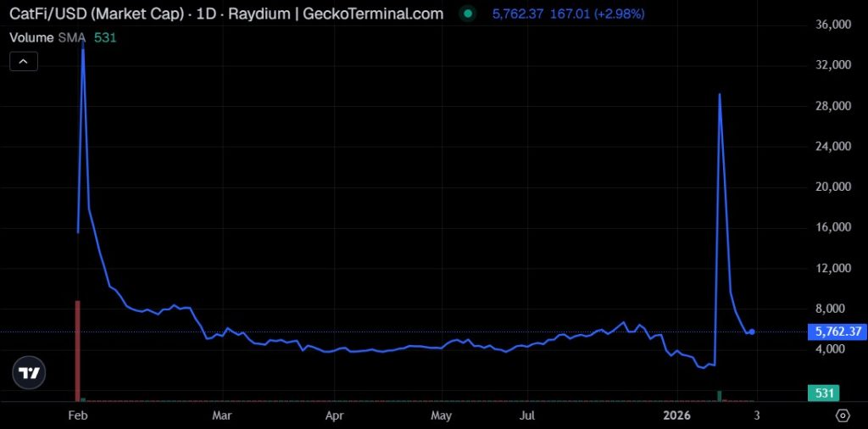The width and height of the screenshot is (868, 429).
Task: Collapse the indicator legend chevron
Action: point(23,61)
